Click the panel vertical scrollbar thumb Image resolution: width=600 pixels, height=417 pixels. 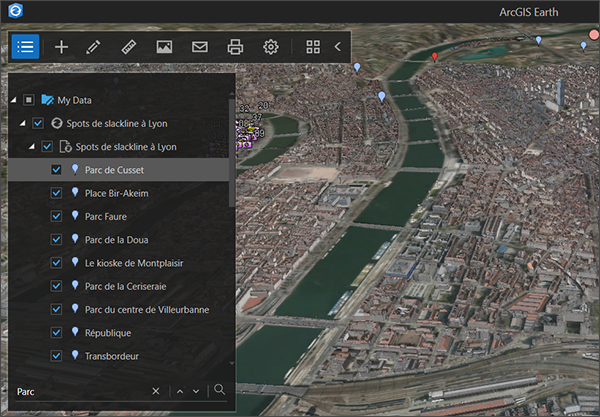point(232,153)
